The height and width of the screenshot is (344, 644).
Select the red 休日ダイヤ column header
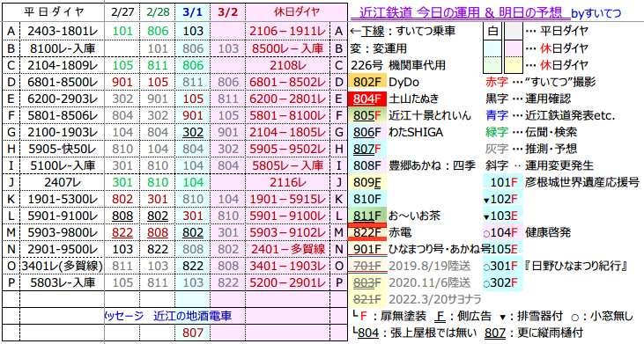pos(297,12)
